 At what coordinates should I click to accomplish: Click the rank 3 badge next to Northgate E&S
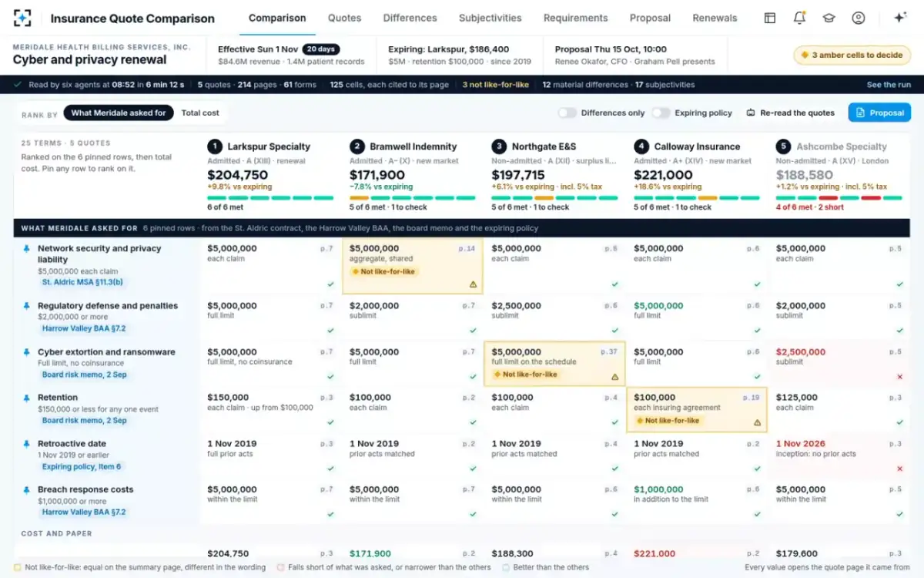[x=499, y=146]
